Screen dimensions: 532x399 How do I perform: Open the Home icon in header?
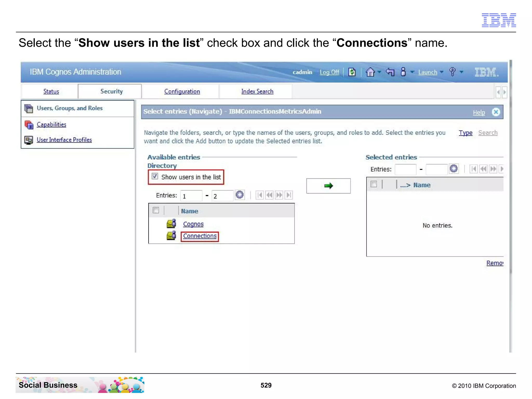point(370,72)
